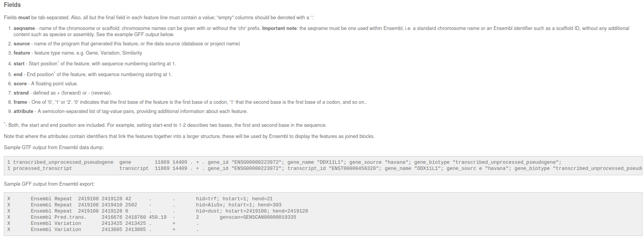Click the bold "Important note" text
Screen dimensions: 644x241
click(279, 28)
